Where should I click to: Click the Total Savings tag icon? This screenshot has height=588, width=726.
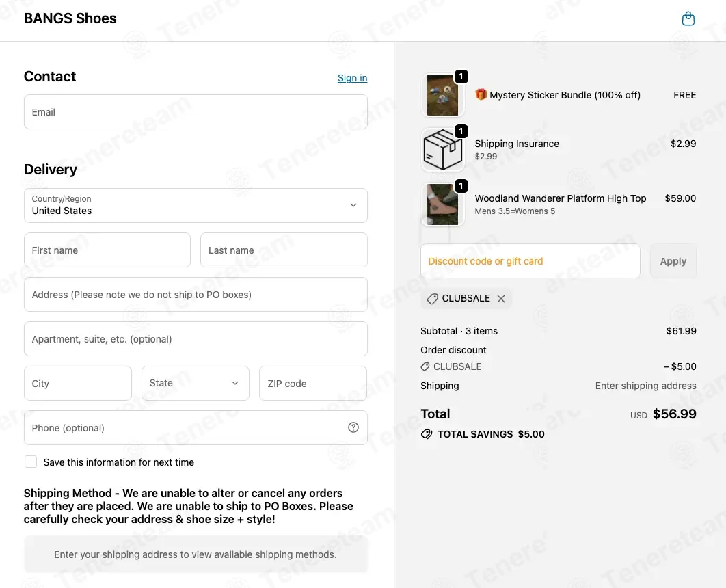tap(427, 434)
